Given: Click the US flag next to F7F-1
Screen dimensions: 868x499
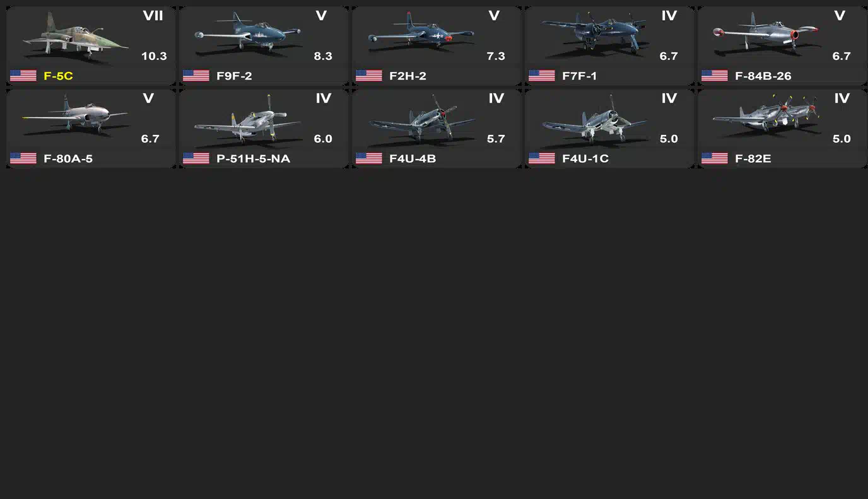Looking at the screenshot, I should pos(542,76).
